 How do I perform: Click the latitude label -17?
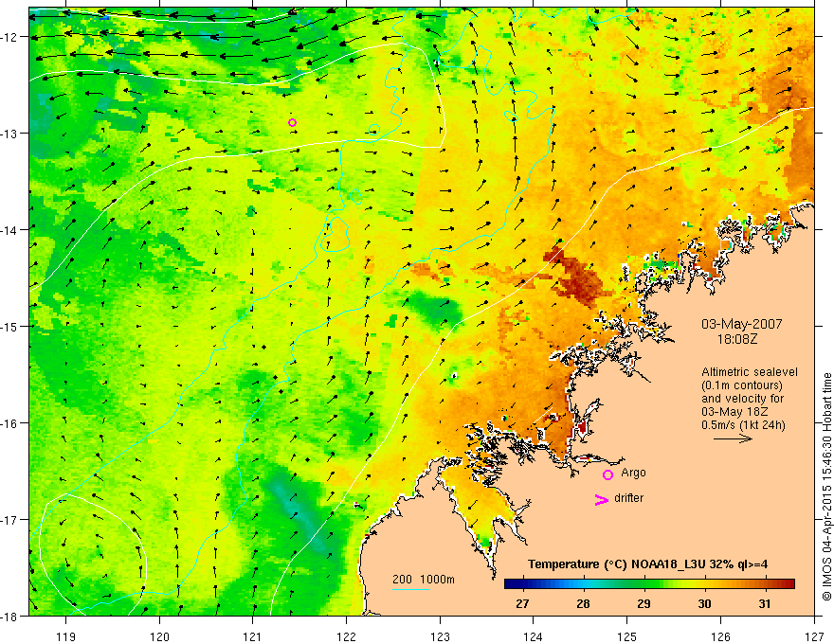[x=10, y=520]
